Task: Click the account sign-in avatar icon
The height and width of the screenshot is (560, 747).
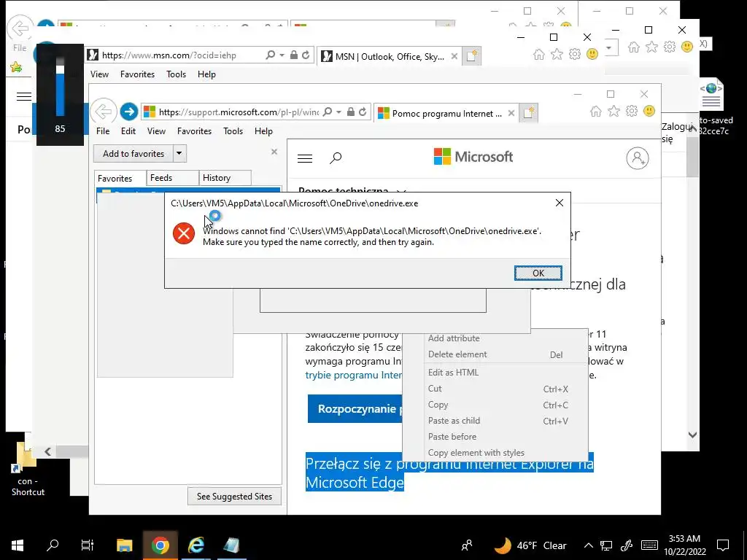Action: 638,158
